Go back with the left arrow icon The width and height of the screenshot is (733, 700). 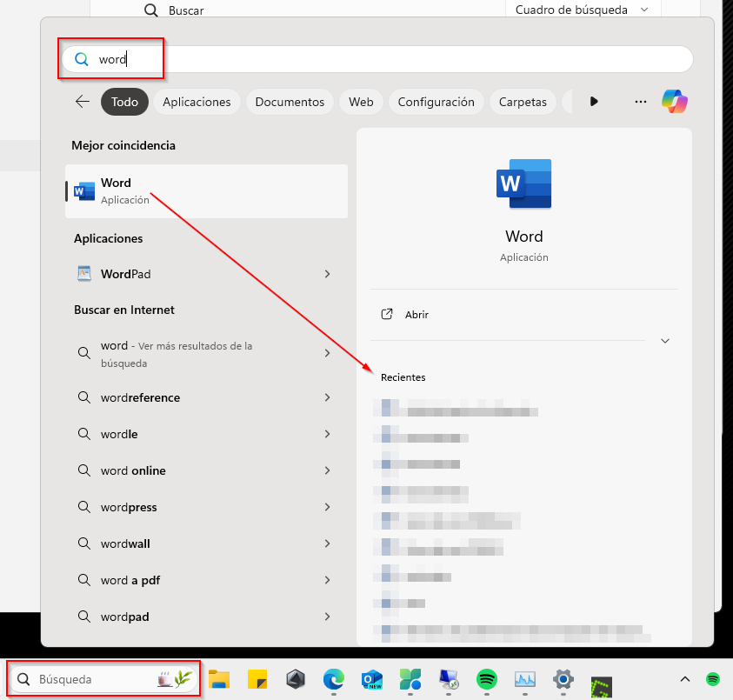pyautogui.click(x=83, y=102)
